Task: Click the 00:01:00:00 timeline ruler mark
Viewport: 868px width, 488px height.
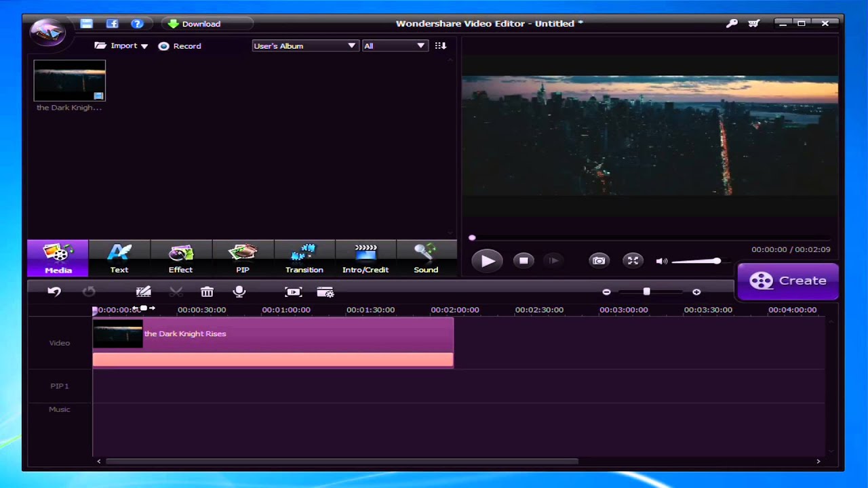Action: pyautogui.click(x=286, y=310)
